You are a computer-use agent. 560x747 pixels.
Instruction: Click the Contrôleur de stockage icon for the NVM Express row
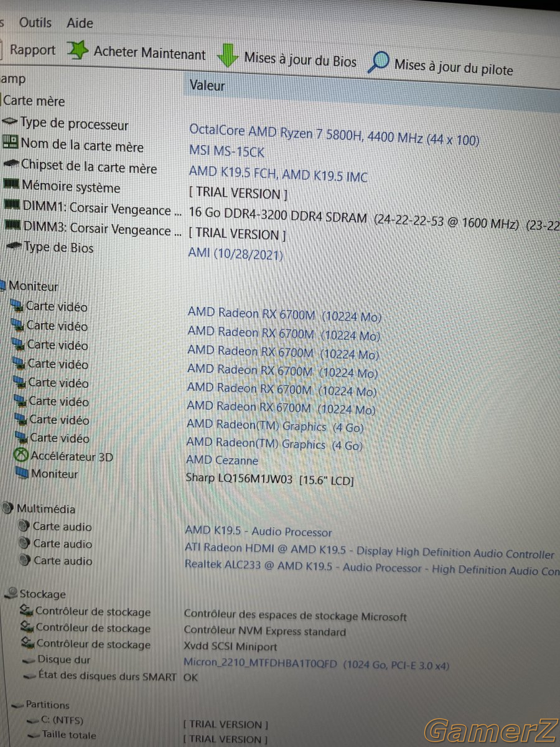[27, 626]
